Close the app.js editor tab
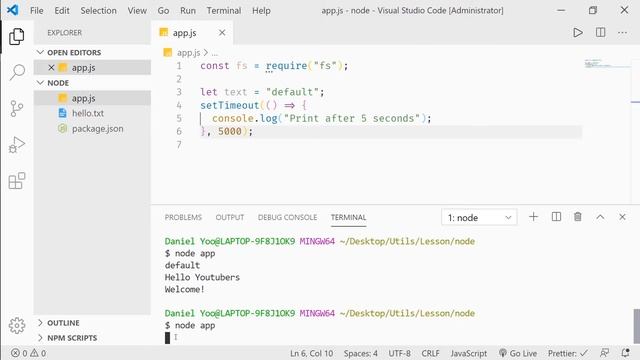Image resolution: width=640 pixels, height=360 pixels. (222, 33)
